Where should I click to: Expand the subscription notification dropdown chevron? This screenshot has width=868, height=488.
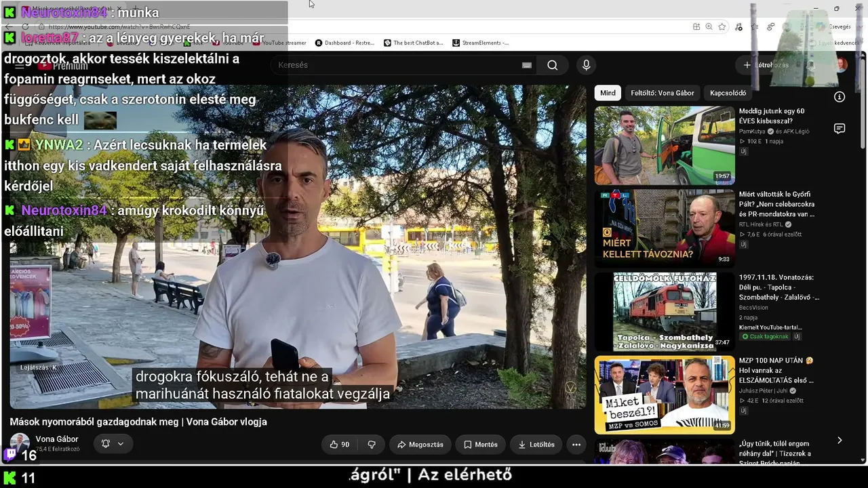coord(121,444)
